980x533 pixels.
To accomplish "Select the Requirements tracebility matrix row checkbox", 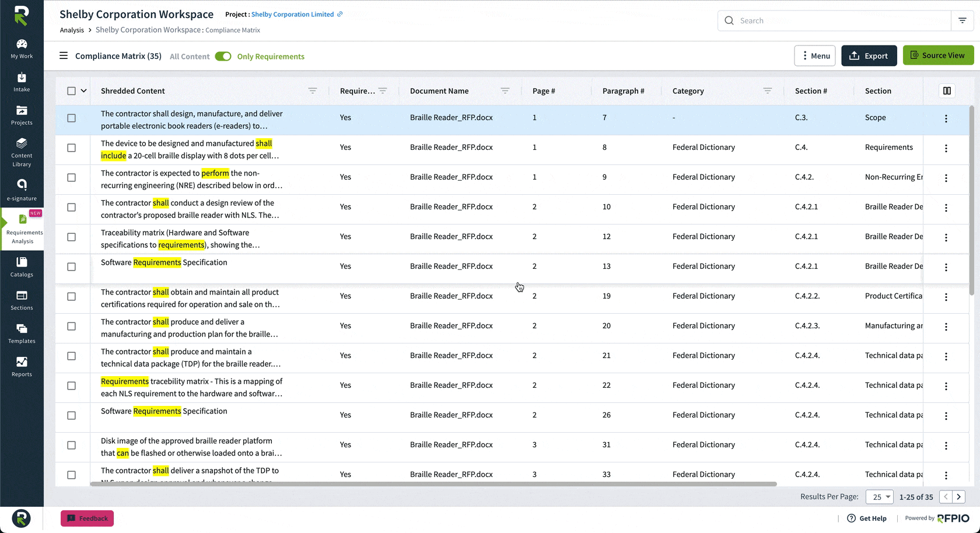I will pos(71,385).
